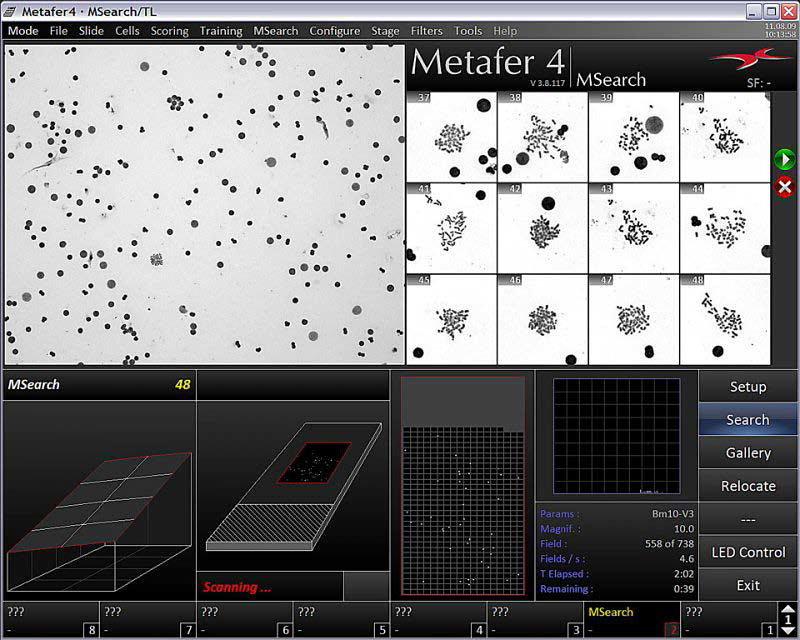Expand the Configure menu

click(334, 31)
